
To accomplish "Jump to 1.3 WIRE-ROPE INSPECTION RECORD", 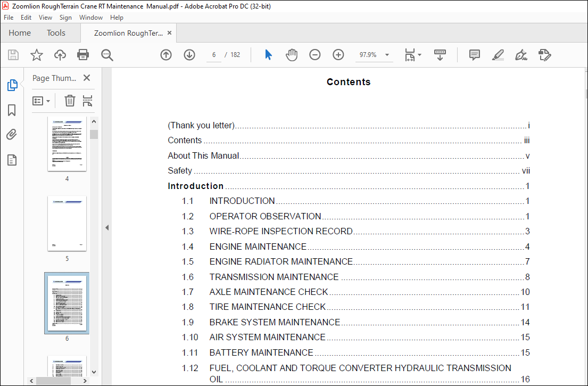I will coord(355,231).
